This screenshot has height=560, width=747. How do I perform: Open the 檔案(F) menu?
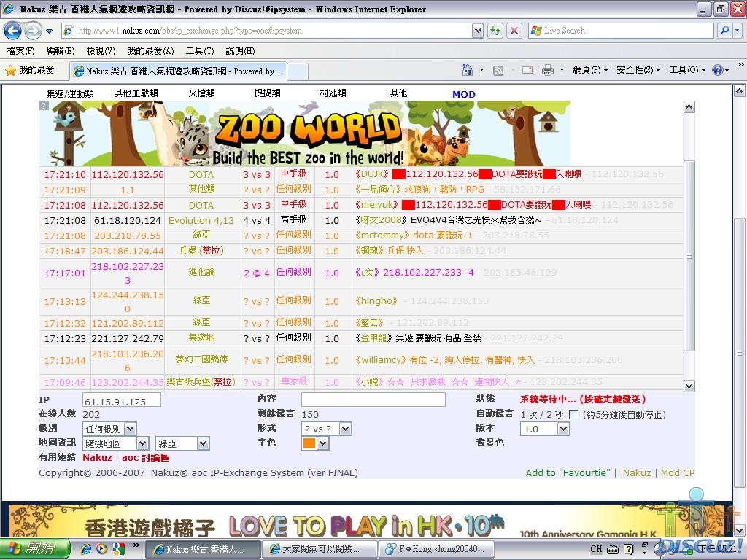click(x=20, y=50)
